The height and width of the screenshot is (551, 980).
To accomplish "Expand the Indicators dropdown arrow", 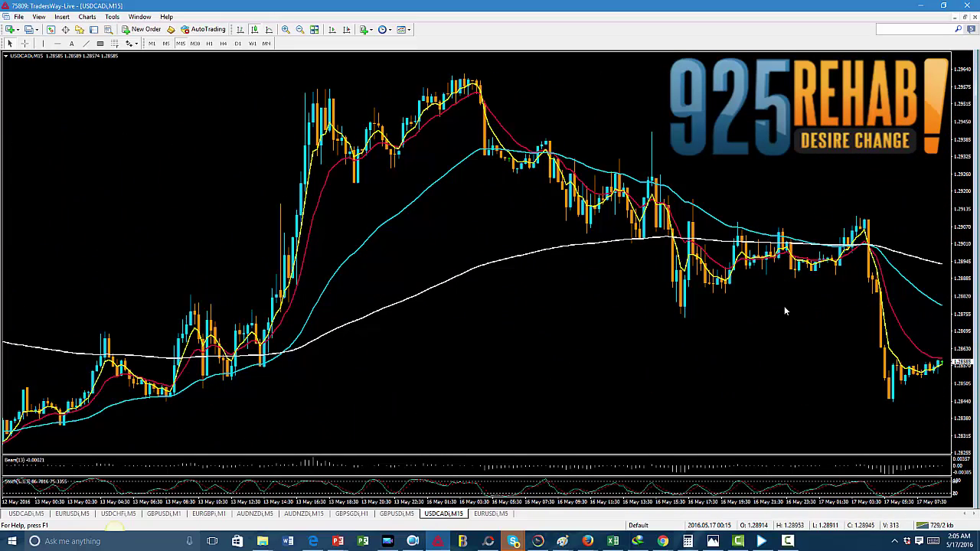I will [x=372, y=30].
